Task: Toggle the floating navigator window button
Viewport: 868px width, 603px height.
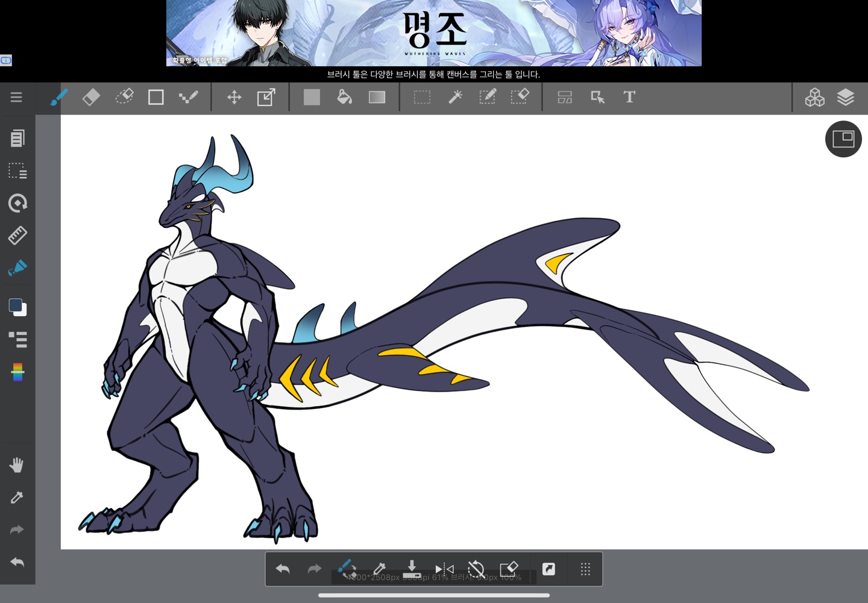Action: coord(843,139)
